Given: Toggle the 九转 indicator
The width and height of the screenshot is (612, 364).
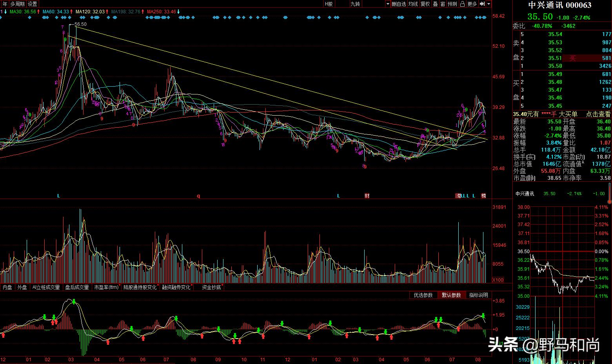Looking at the screenshot, I should 355,4.
